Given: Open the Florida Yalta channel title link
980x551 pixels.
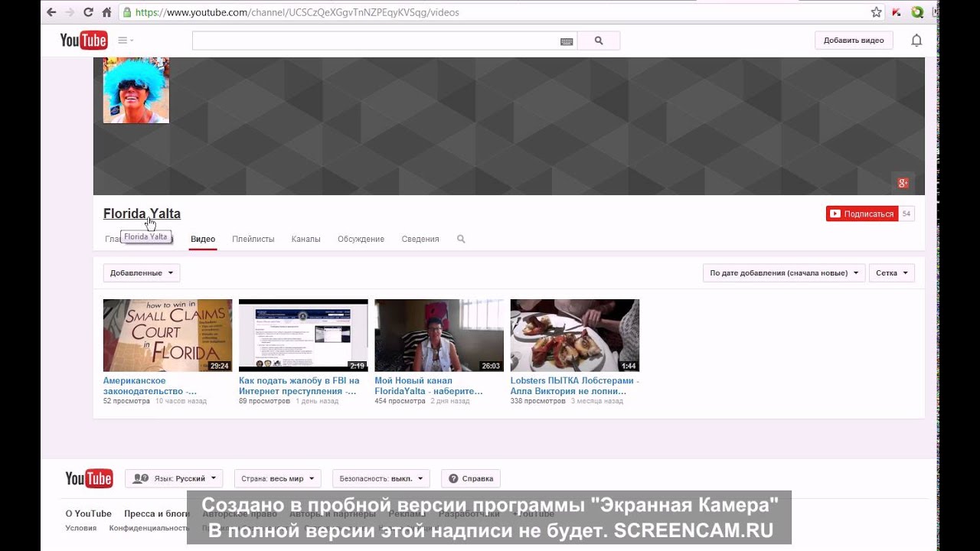Looking at the screenshot, I should tap(142, 214).
